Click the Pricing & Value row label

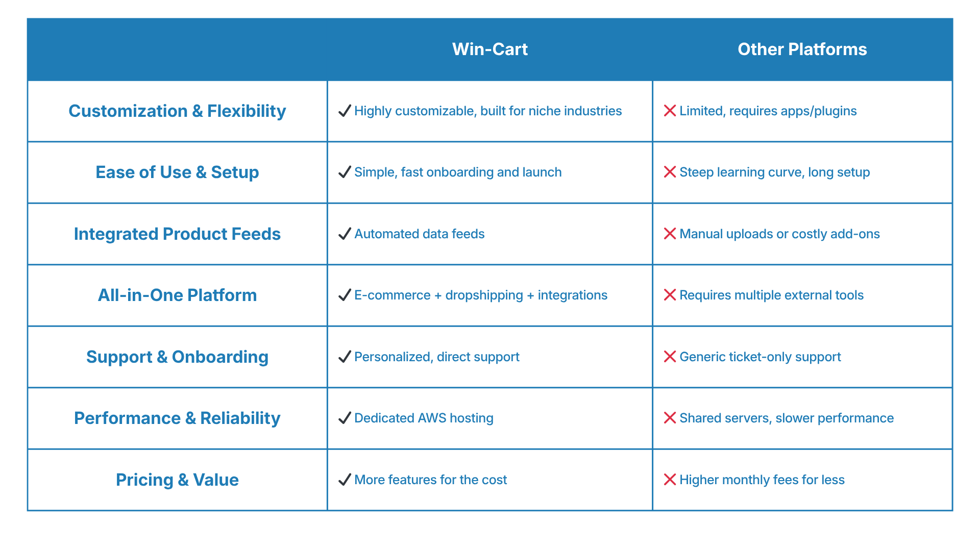point(177,480)
